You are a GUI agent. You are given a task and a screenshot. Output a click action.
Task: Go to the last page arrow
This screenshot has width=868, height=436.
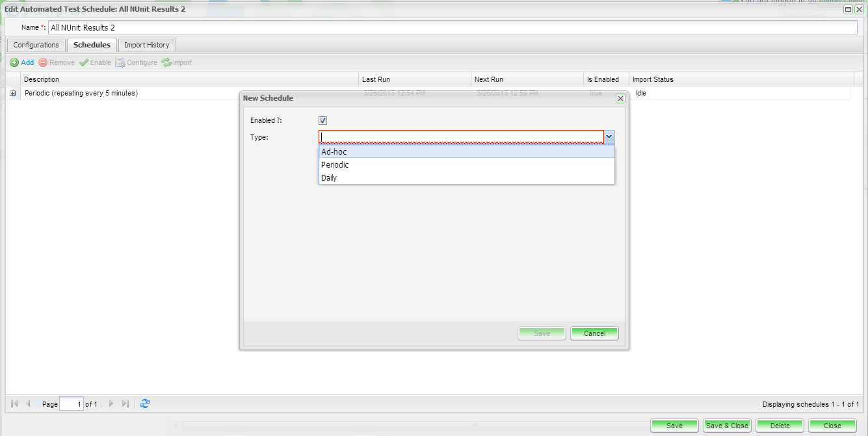tap(125, 404)
